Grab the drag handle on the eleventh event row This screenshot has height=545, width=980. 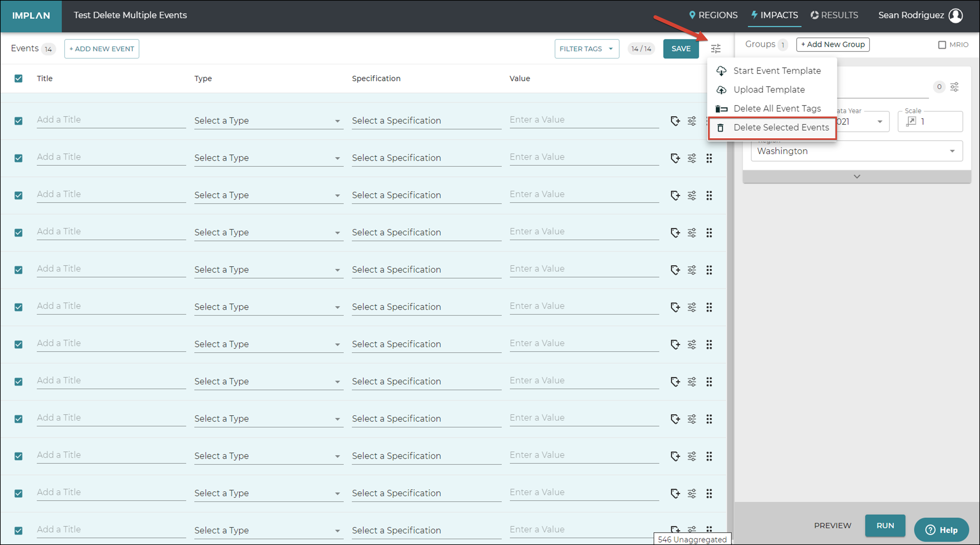point(709,494)
